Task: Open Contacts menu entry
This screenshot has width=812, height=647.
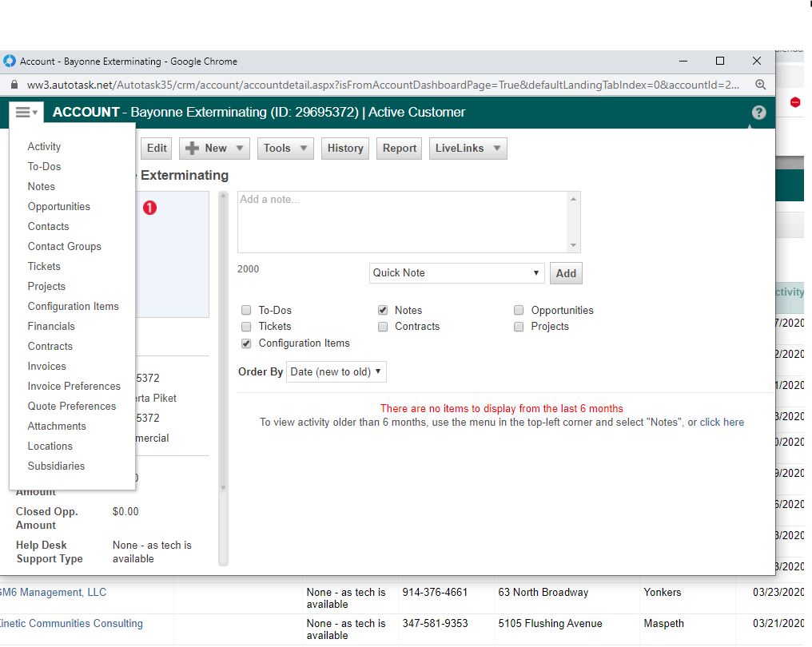Action: (x=48, y=226)
